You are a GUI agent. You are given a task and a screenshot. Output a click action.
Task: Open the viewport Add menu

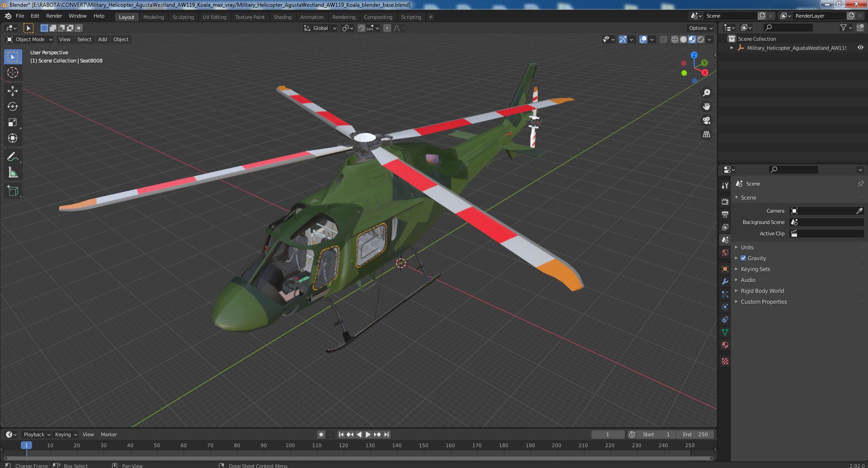[103, 39]
